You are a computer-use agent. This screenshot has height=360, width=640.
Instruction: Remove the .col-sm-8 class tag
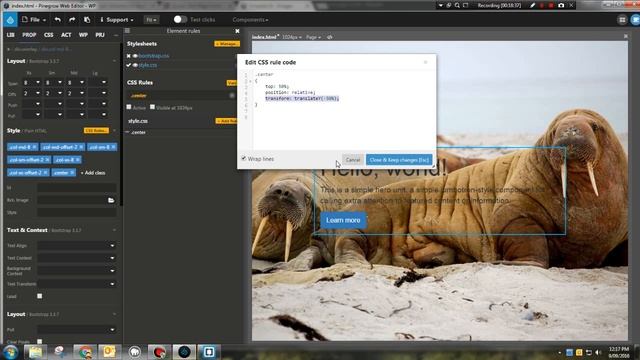(113, 147)
